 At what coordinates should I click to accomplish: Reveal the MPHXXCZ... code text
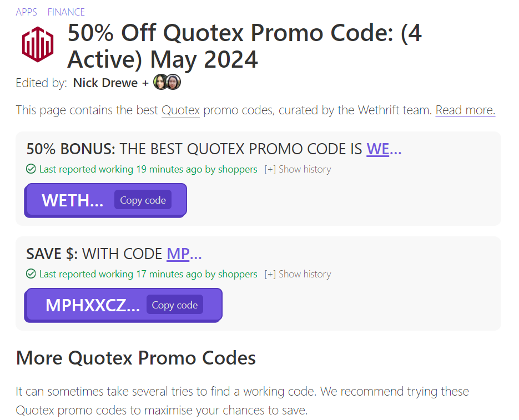click(93, 305)
